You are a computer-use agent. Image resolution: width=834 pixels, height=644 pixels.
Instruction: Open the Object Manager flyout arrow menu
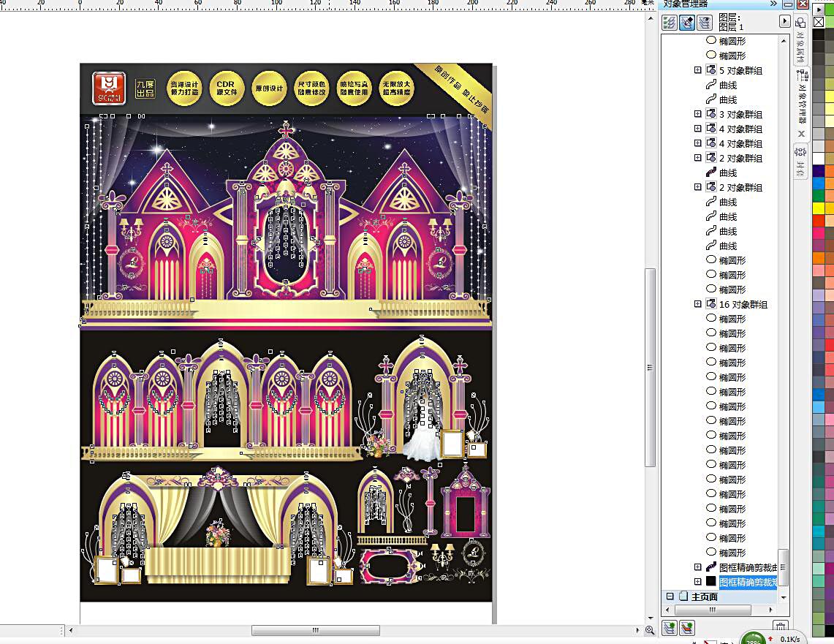click(x=784, y=20)
